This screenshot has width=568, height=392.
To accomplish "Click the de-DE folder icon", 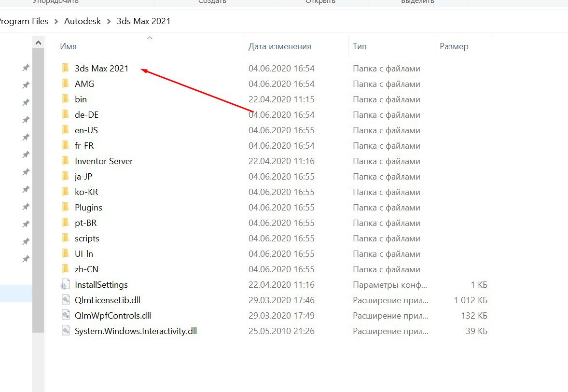I will 66,114.
